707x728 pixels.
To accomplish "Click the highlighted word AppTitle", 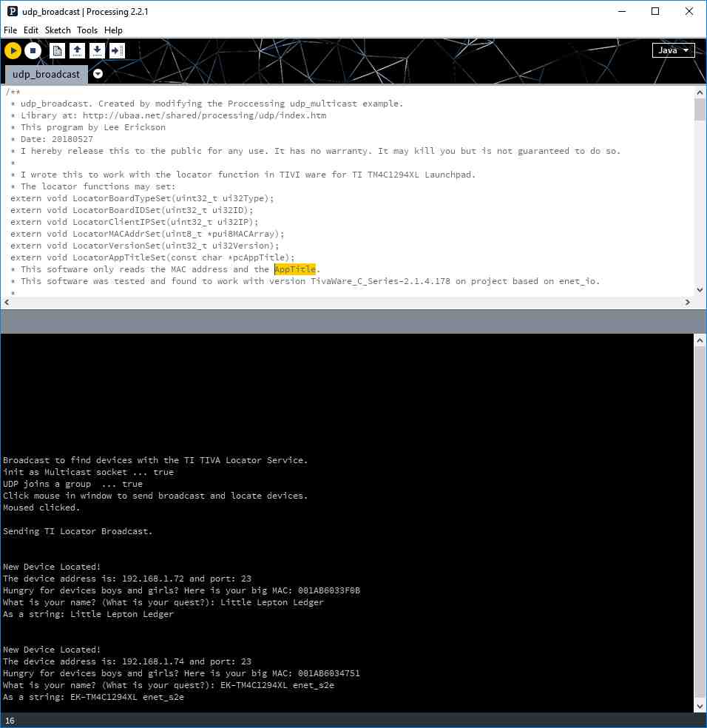I will 295,269.
